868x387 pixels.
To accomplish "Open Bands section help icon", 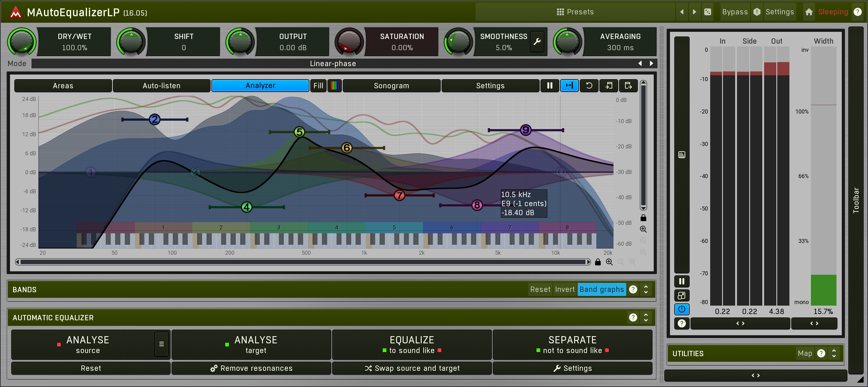I will [x=633, y=289].
